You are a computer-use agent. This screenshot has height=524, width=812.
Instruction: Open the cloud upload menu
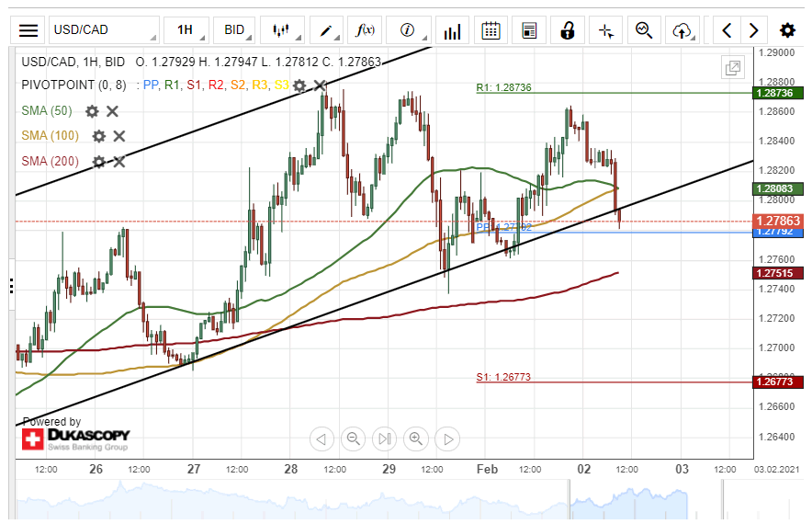[x=682, y=30]
